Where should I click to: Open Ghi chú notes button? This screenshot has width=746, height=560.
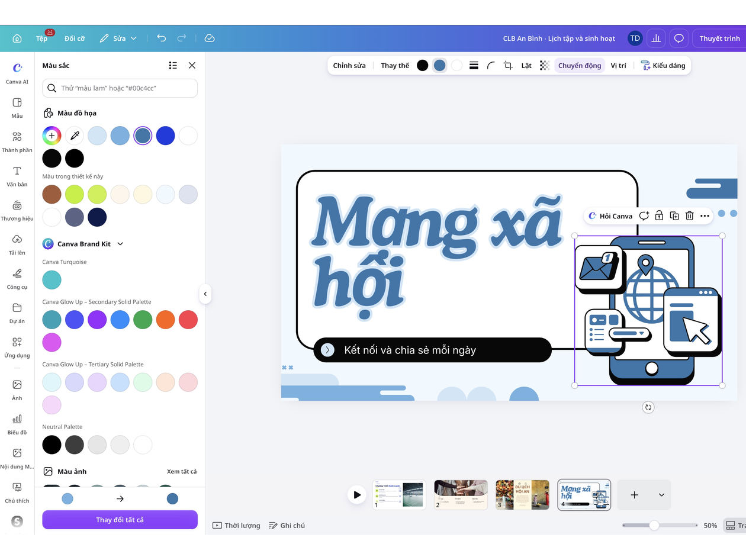[287, 525]
